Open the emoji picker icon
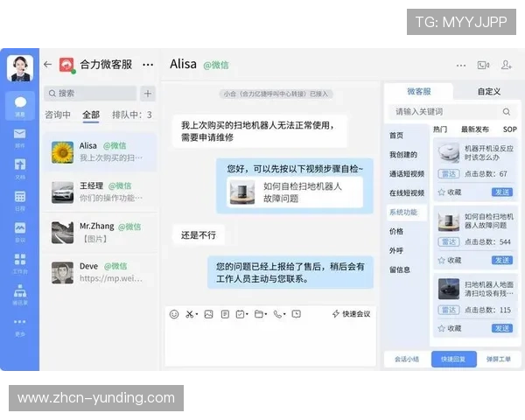Viewport: 525px width, 420px height. (x=174, y=314)
